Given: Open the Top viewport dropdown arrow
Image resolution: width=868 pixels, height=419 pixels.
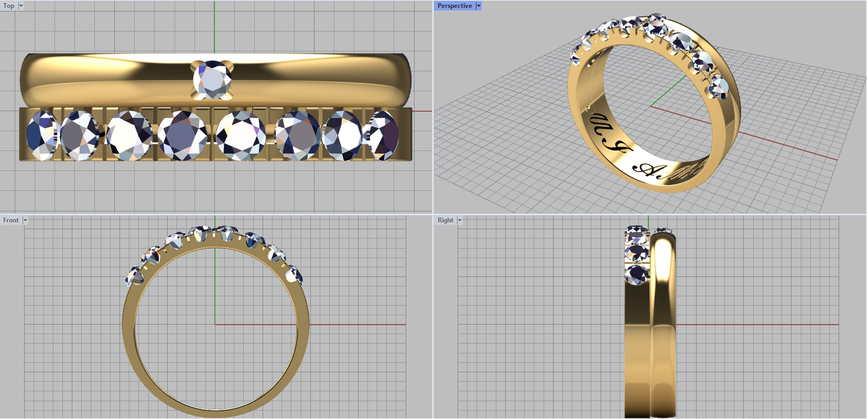Looking at the screenshot, I should click(21, 6).
